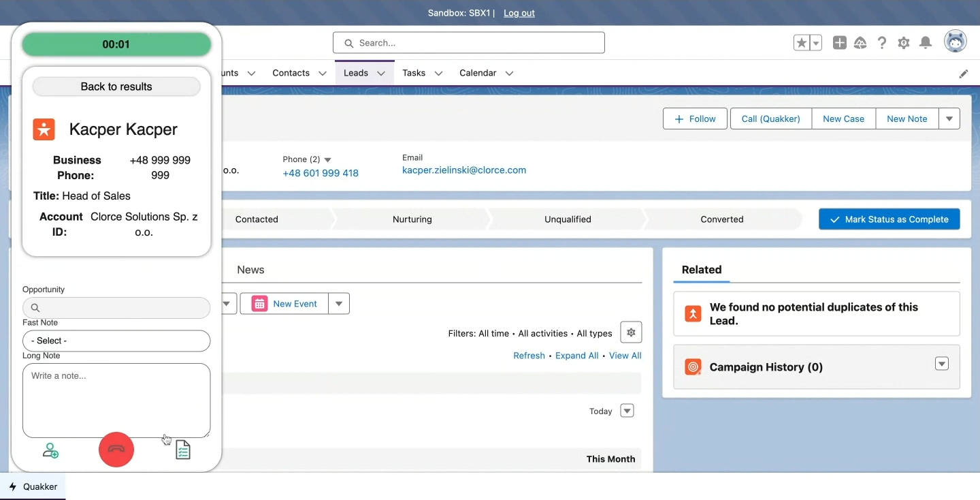Click the Refresh link
Screen dimensions: 980x500
(x=529, y=356)
